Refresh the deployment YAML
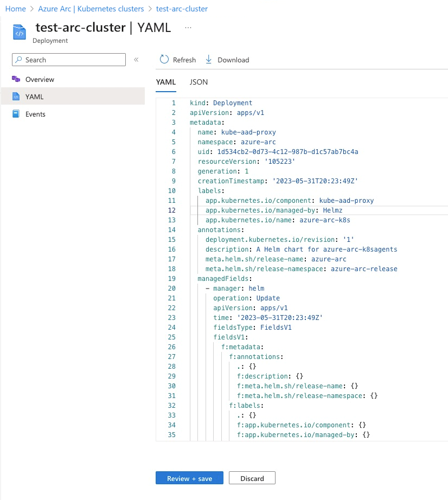The height and width of the screenshot is (500, 448). pos(177,60)
